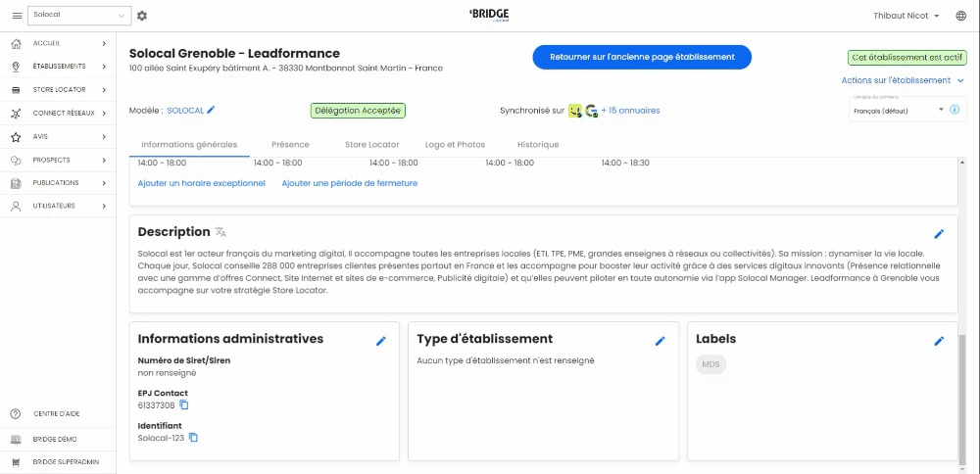Select the Informations générales tab
Screen dimensions: 980x474
[189, 144]
